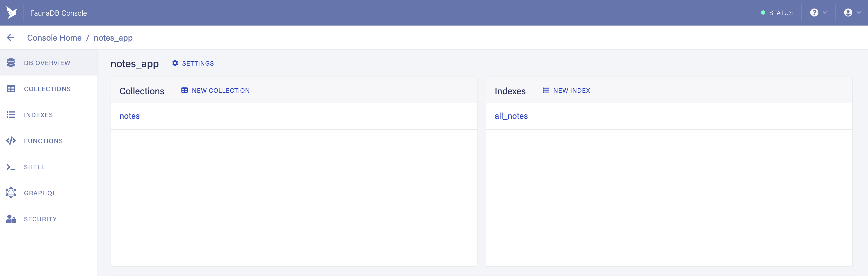Open Shell in sidebar
The image size is (868, 276).
(x=49, y=167)
